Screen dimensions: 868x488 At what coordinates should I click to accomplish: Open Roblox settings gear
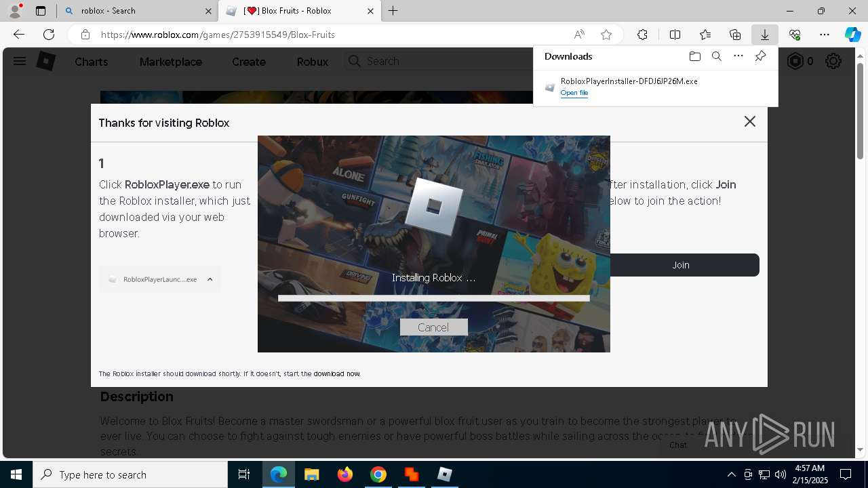tap(833, 61)
